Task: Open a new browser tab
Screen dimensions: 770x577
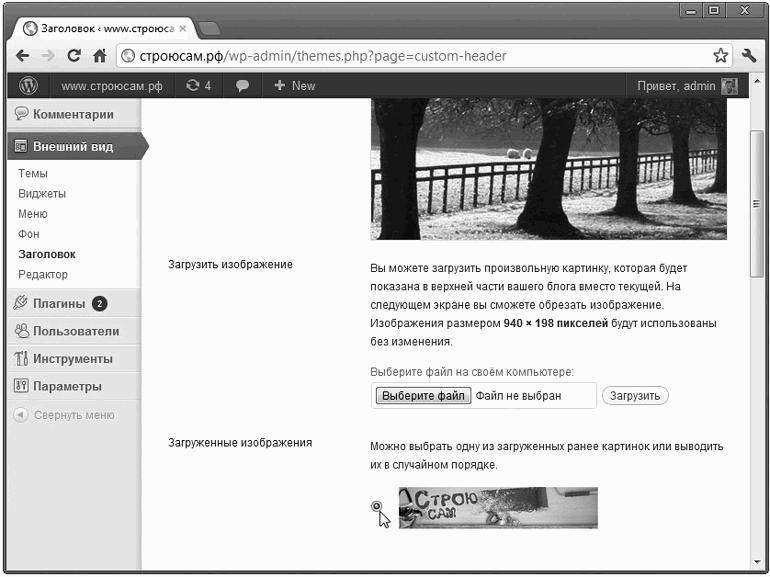Action: 210,28
